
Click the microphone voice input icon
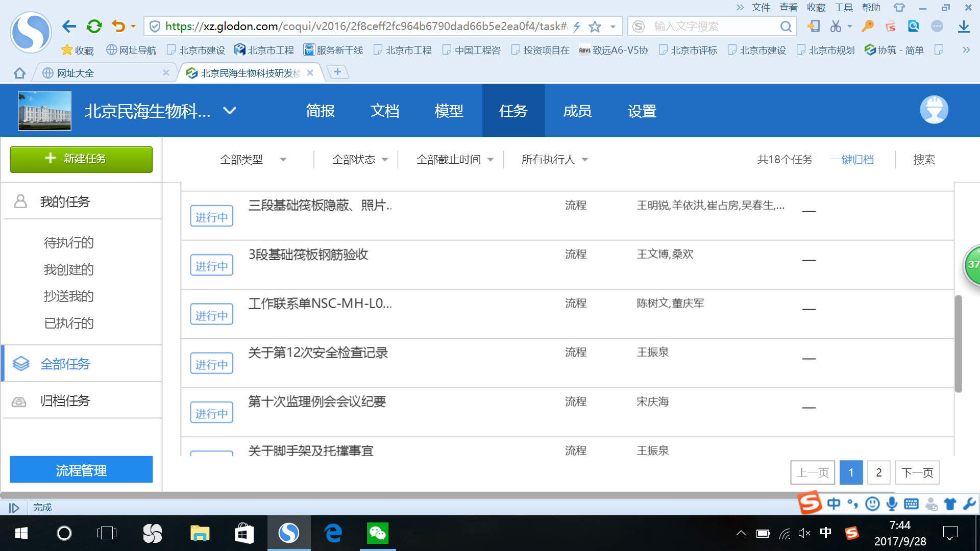891,504
